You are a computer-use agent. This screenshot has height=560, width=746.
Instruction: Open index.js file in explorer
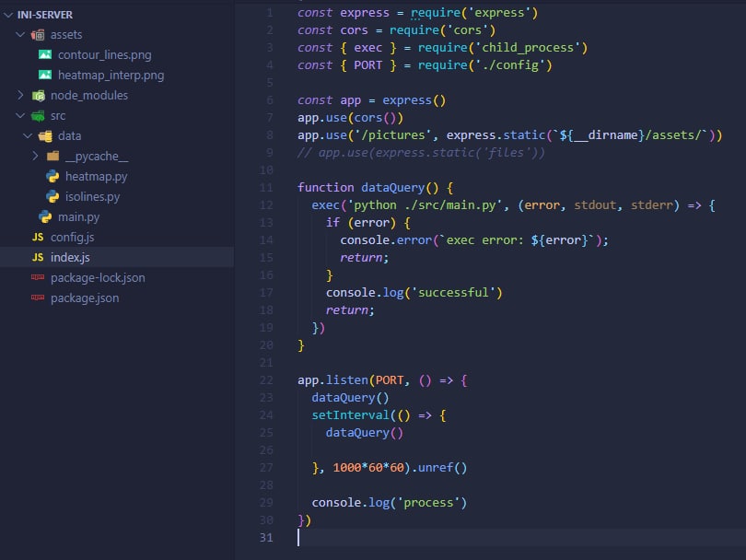tap(70, 257)
